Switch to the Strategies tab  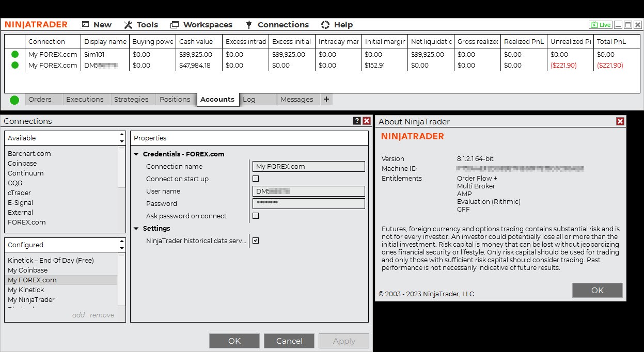[x=132, y=100]
